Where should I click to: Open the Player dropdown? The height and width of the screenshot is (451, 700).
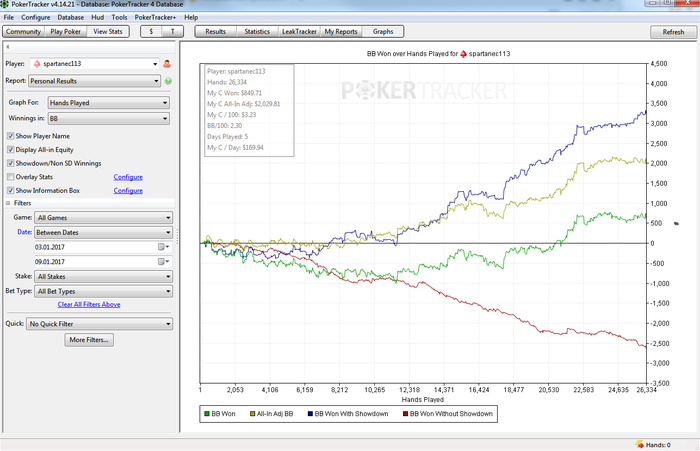[x=95, y=64]
